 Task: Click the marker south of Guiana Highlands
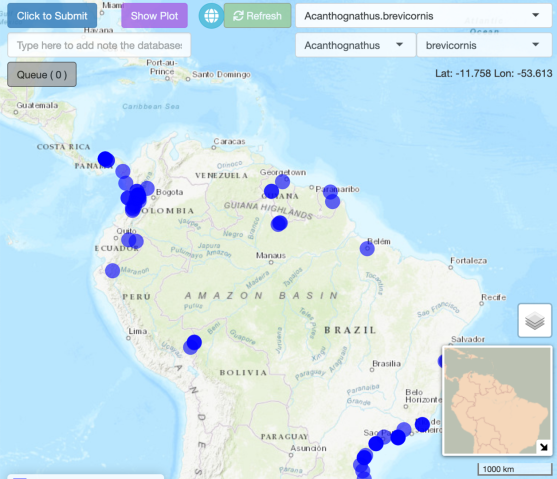click(279, 224)
